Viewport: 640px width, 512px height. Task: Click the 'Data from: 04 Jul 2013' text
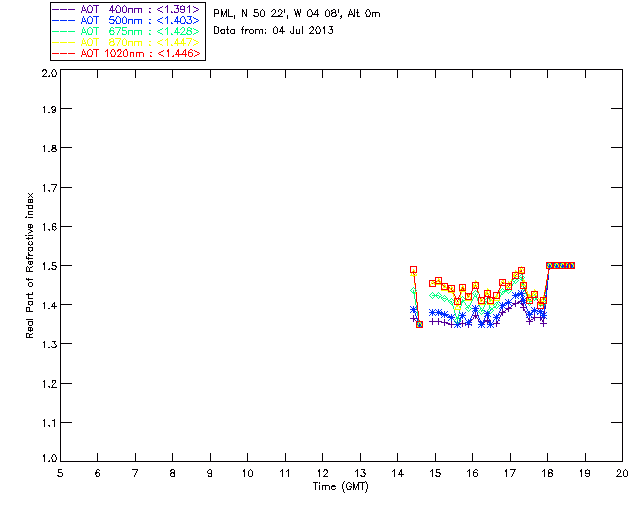[x=273, y=30]
